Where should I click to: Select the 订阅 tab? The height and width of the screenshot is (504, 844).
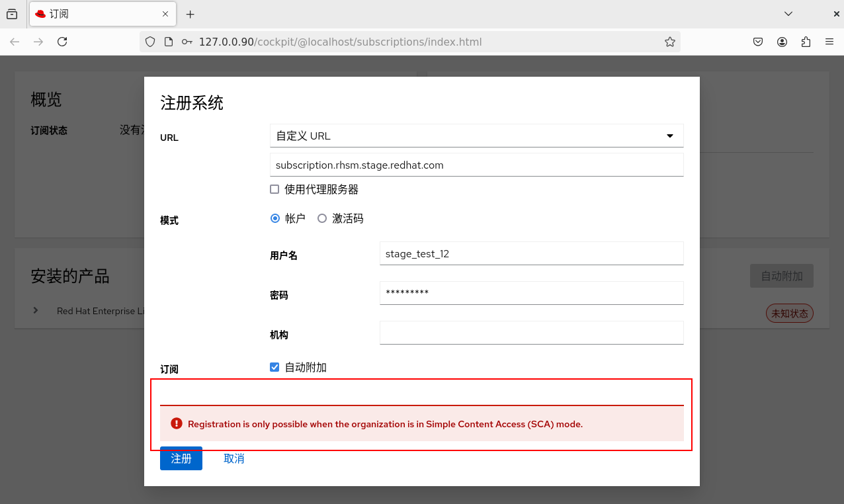tap(103, 14)
